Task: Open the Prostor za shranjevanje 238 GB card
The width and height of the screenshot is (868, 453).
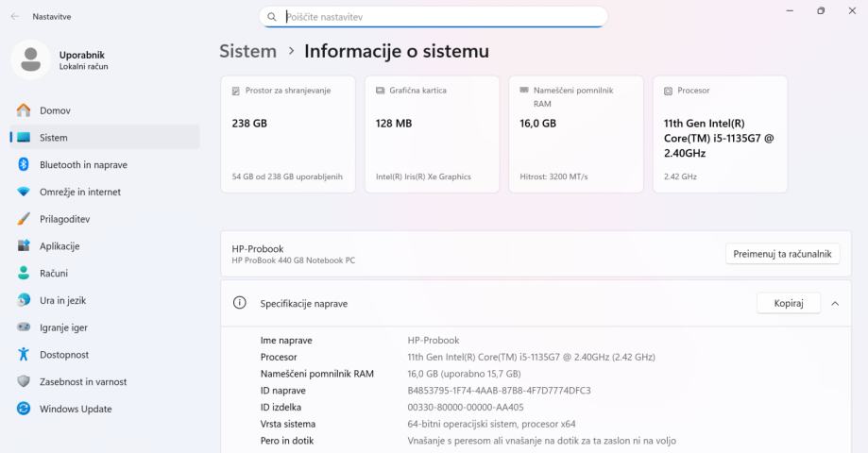Action: (288, 134)
